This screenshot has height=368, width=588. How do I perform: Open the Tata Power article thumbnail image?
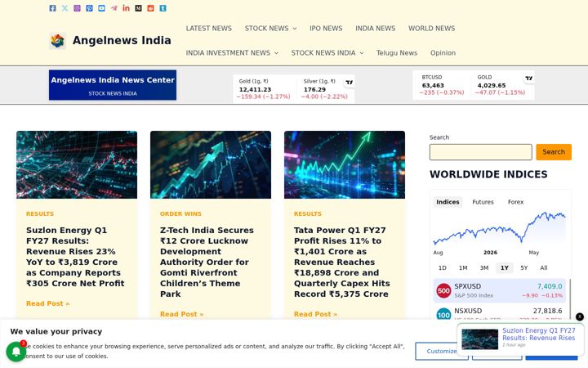(345, 165)
